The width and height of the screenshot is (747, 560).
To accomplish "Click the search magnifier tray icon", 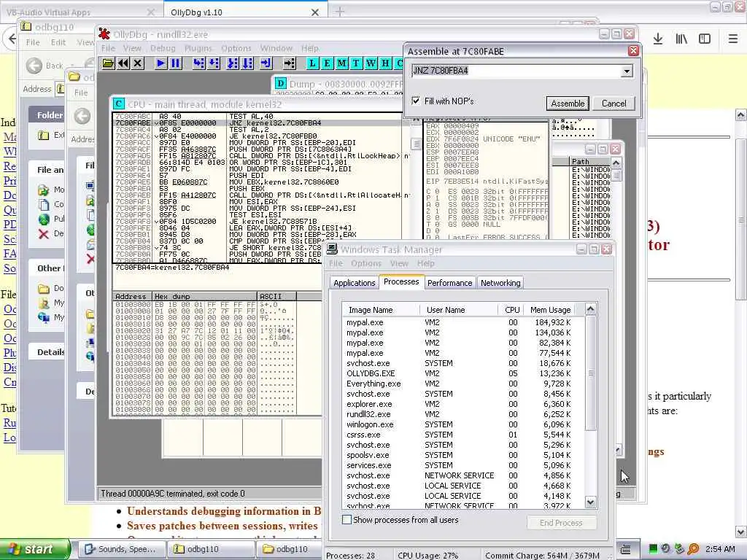I will tap(693, 549).
